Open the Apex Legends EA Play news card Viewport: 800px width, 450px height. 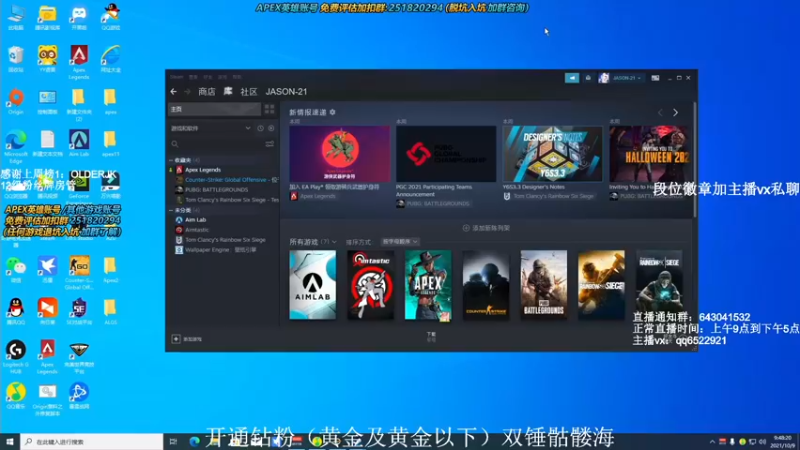coord(339,154)
